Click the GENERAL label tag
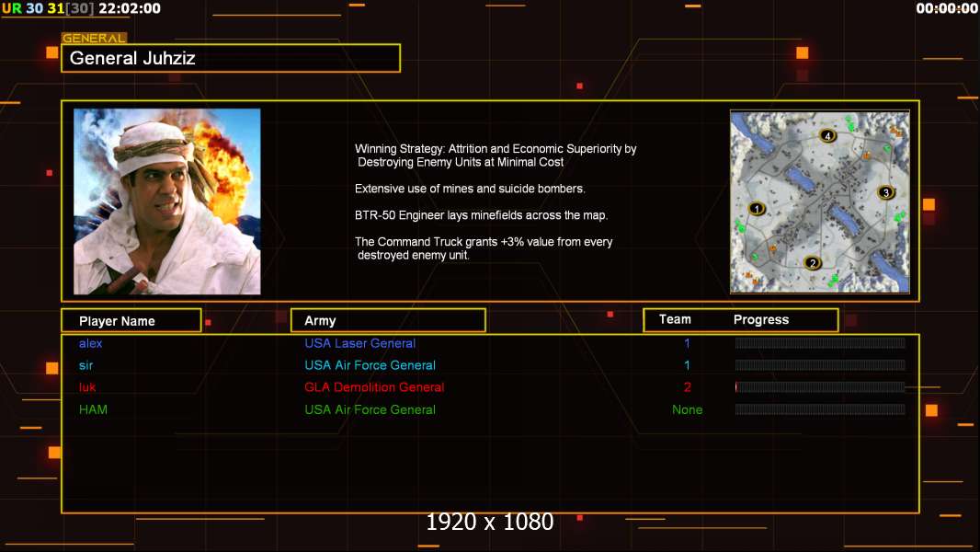 tap(94, 38)
